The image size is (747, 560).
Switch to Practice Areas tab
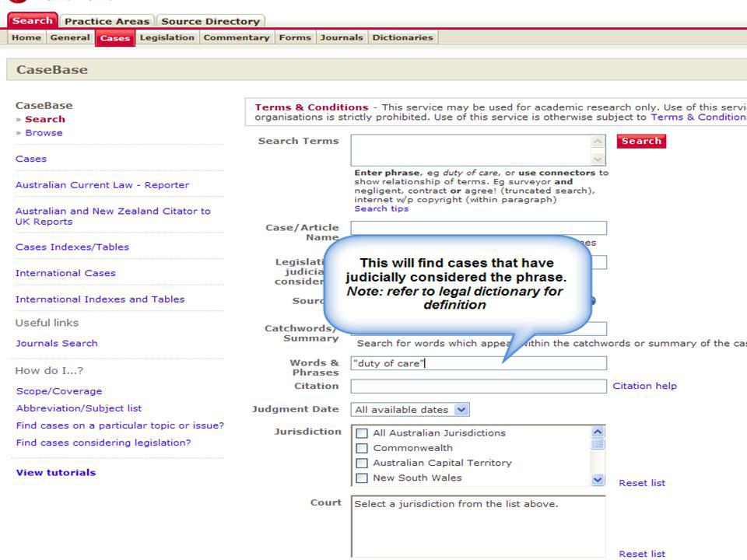tap(107, 21)
